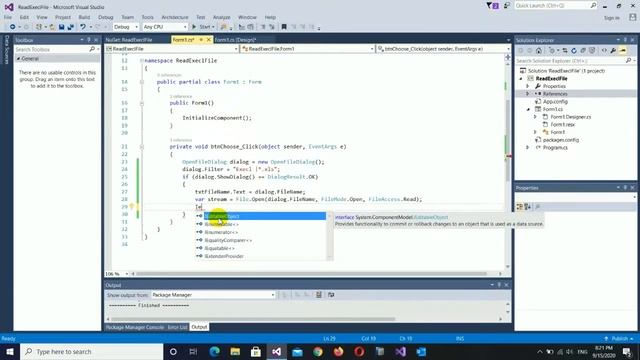This screenshot has height=360, width=640.
Task: Switch to Form1.cs [Design] tab
Action: coord(235,40)
